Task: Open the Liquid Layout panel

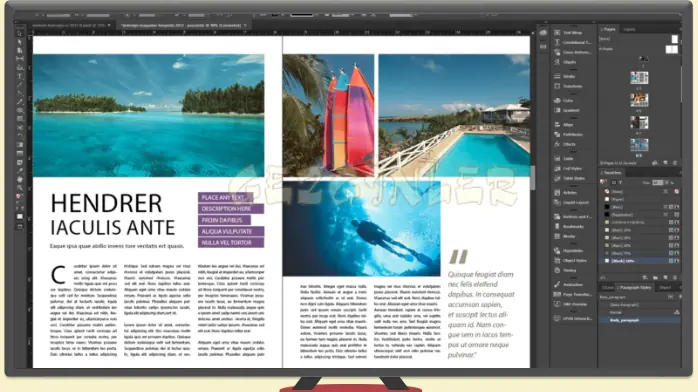Action: [572, 202]
